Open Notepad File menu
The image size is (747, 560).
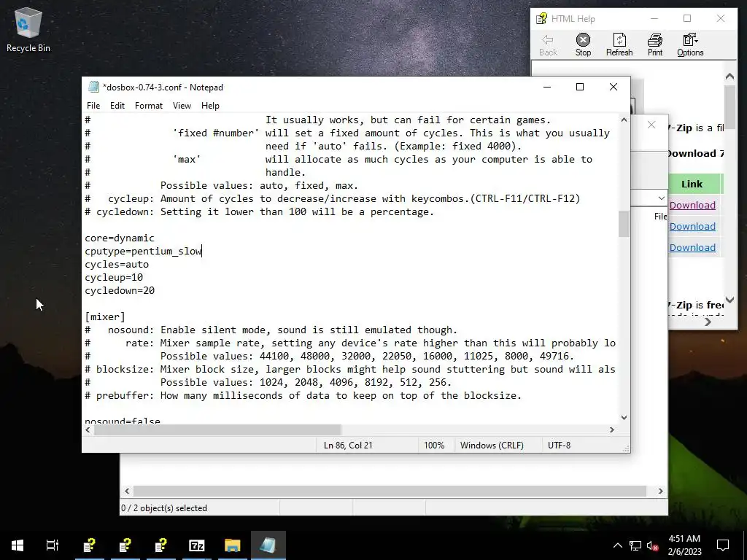[x=93, y=106]
